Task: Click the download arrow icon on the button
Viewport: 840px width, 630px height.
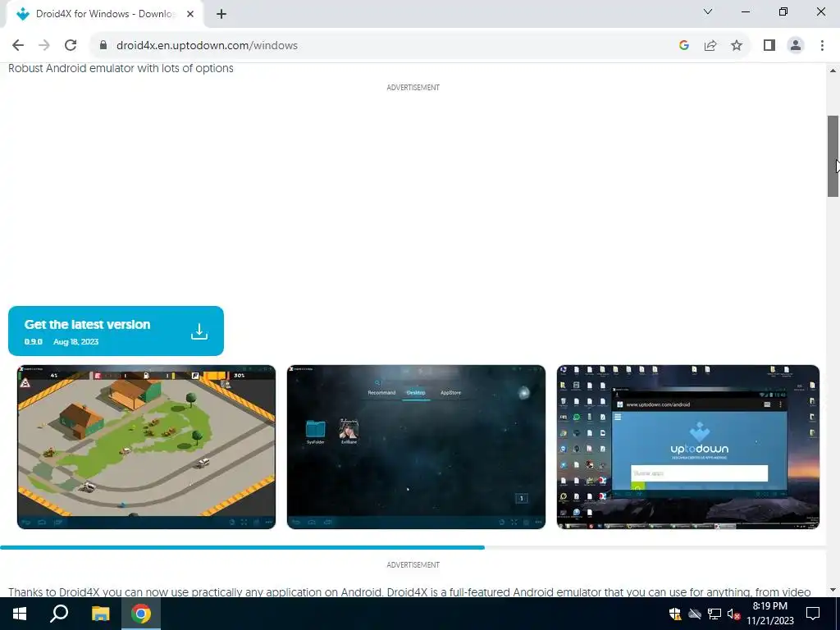Action: pos(199,331)
